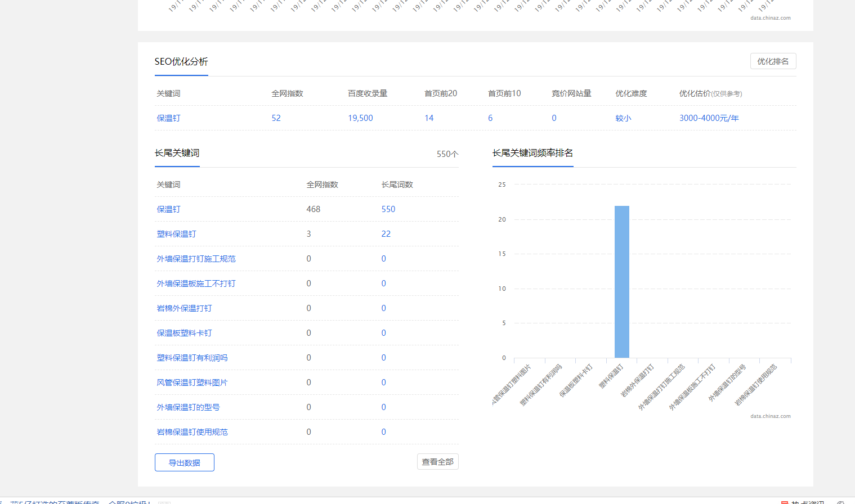Open the 外墙保温板施工不打钉 keyword link

coord(196,283)
